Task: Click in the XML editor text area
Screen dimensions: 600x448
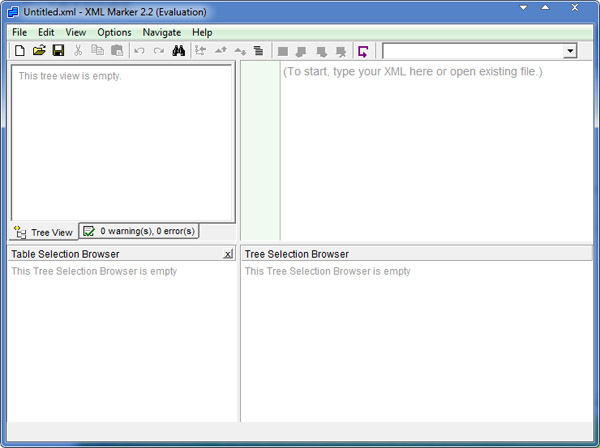Action: (x=436, y=153)
